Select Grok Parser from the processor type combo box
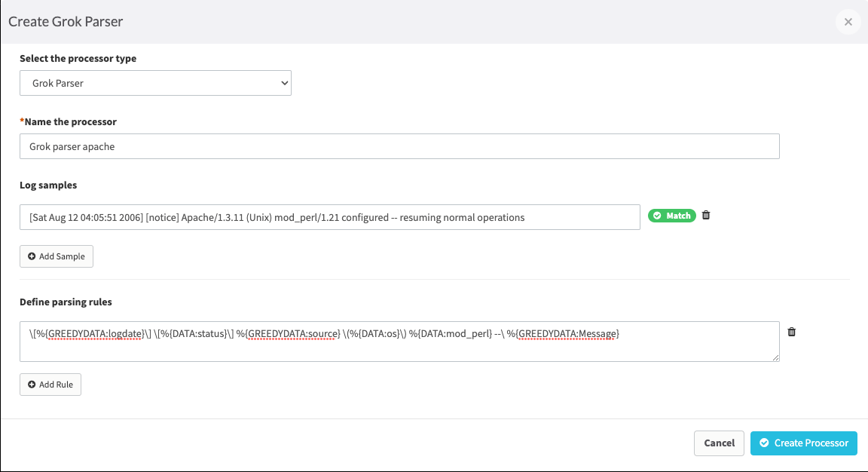This screenshot has width=868, height=472. tap(155, 83)
